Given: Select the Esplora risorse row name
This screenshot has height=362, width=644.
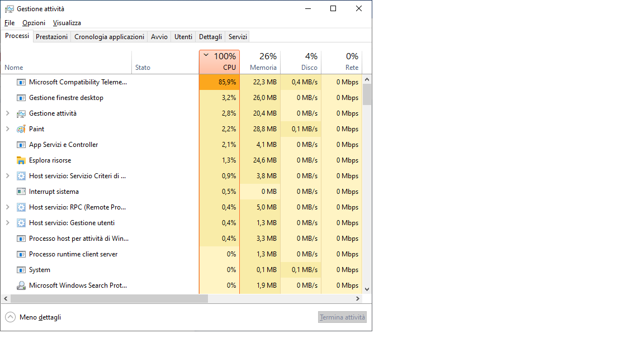Looking at the screenshot, I should pos(50,160).
